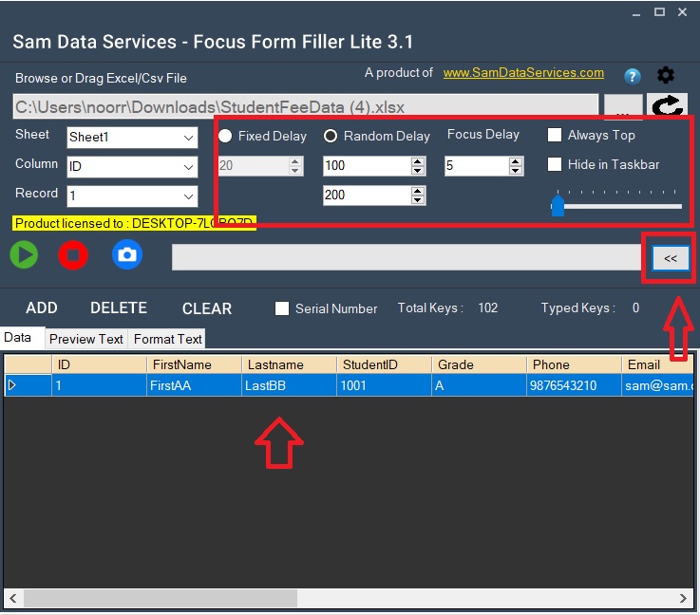Reload the file with refresh arrow icon

pyautogui.click(x=667, y=106)
